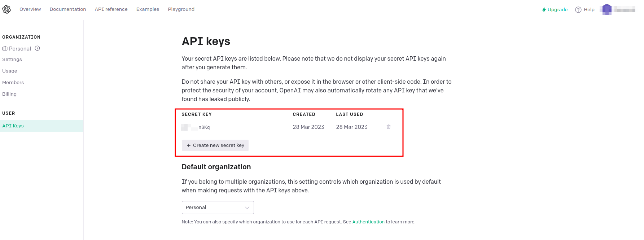Screen dimensions: 644x240
Task: Click the Personal organization info icon
Action: (38, 48)
